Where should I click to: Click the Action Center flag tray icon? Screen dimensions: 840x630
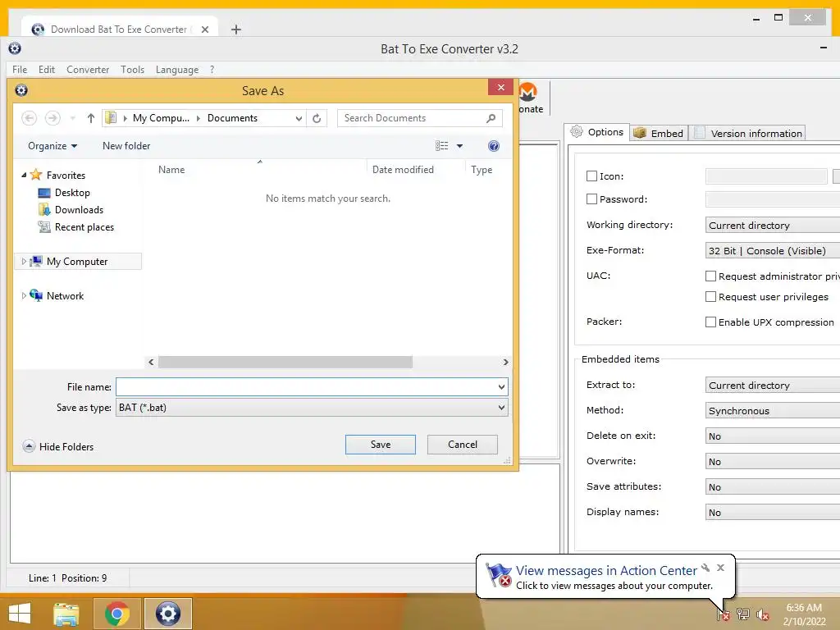pos(723,614)
